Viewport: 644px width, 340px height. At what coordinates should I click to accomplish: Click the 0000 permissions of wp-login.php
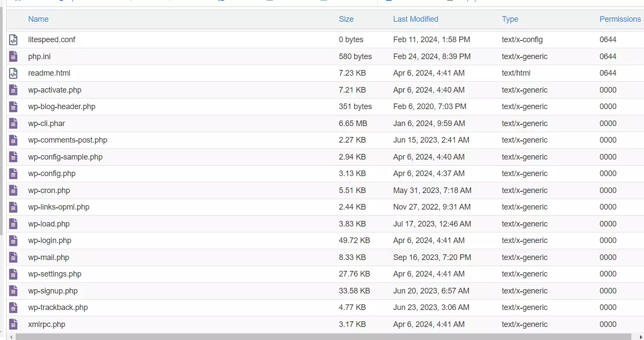tap(608, 240)
